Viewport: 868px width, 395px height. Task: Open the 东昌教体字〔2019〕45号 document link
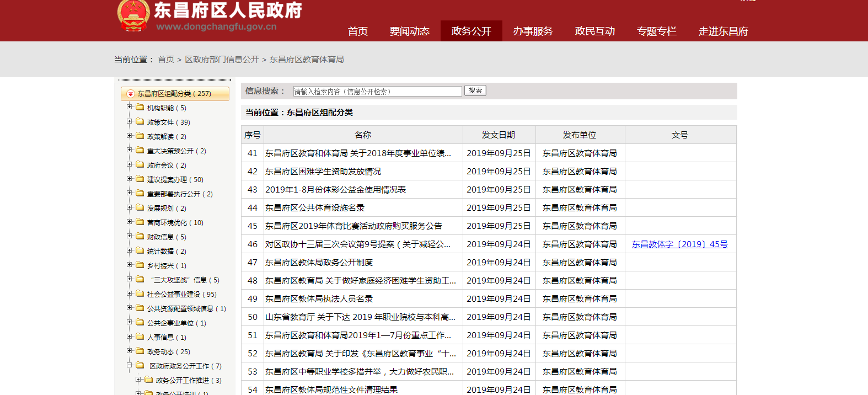tap(679, 244)
